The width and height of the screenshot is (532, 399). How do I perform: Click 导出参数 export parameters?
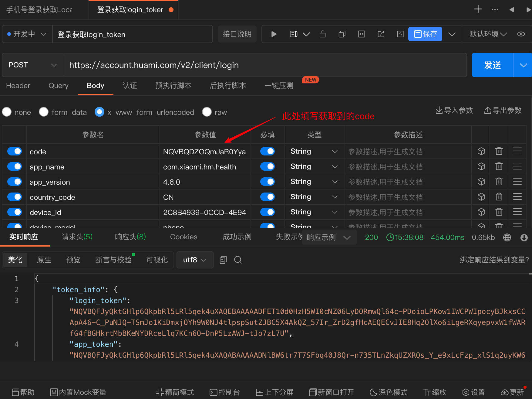[503, 111]
